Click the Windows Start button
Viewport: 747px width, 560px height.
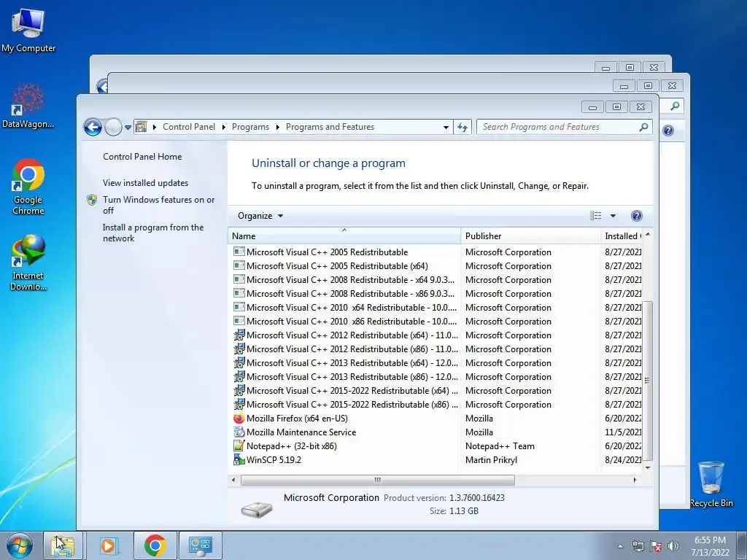click(20, 545)
